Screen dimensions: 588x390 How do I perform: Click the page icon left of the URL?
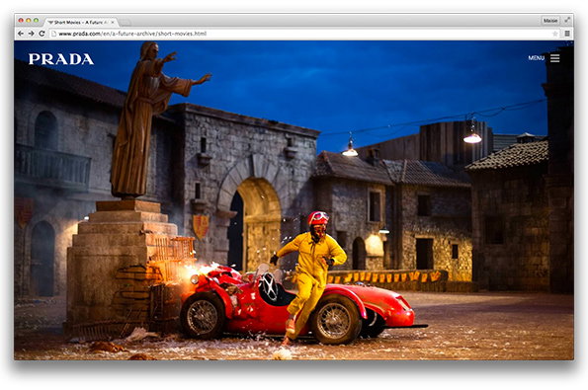(54, 34)
